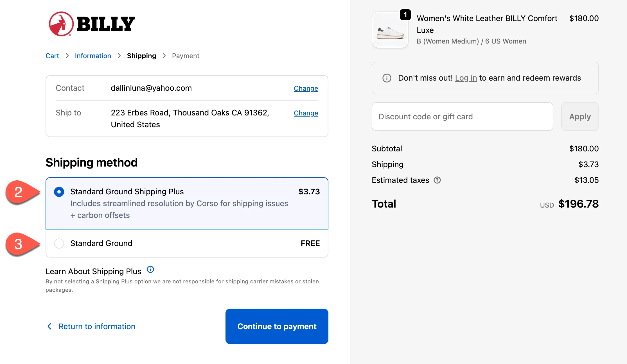Apply the discount code
Viewport: 627px width, 364px height.
click(x=580, y=117)
